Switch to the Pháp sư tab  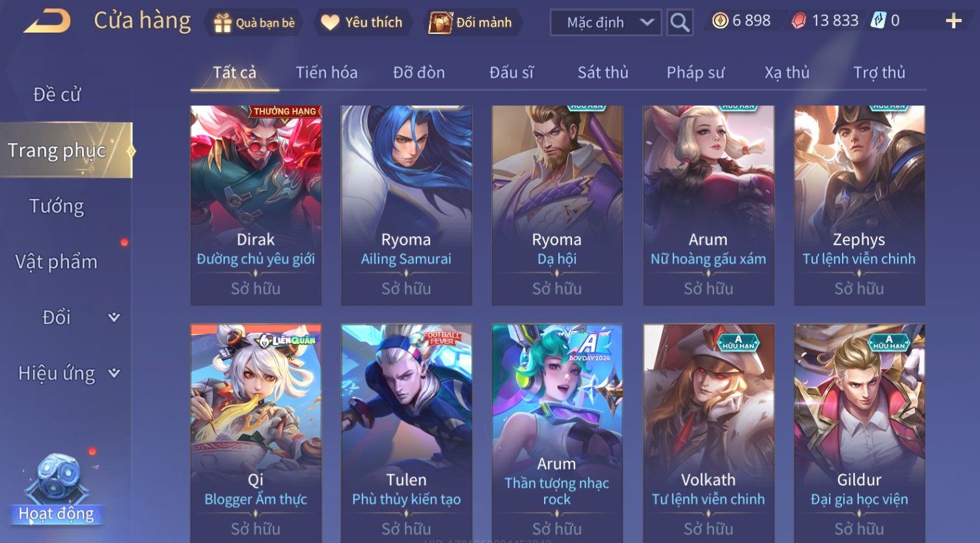[x=695, y=72]
